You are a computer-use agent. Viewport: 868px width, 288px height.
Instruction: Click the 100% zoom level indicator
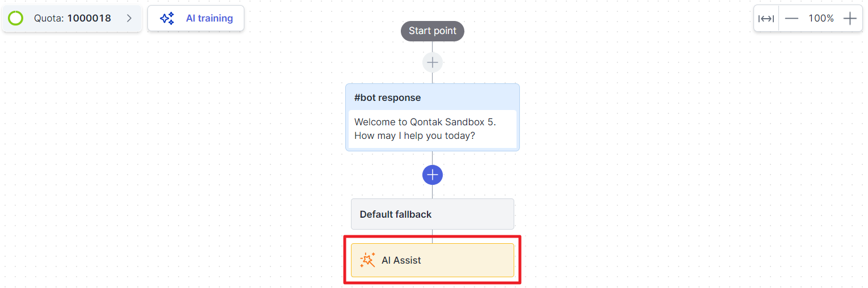pyautogui.click(x=821, y=19)
